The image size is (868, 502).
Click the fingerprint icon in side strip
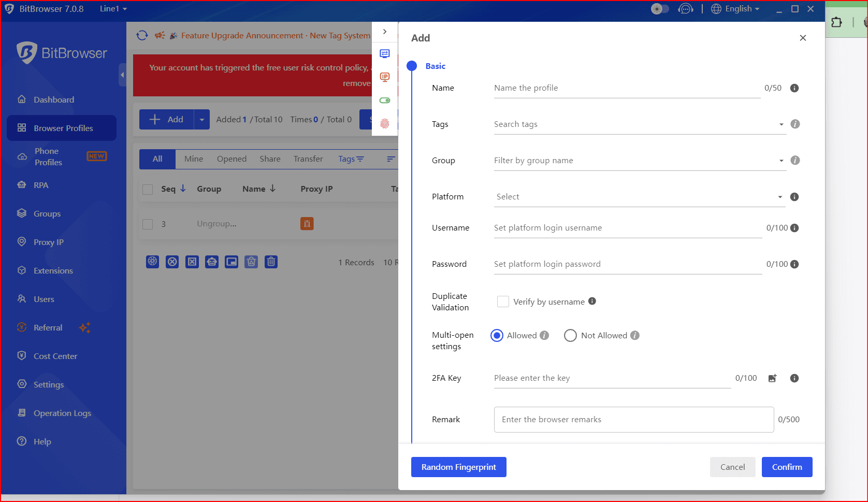click(385, 124)
